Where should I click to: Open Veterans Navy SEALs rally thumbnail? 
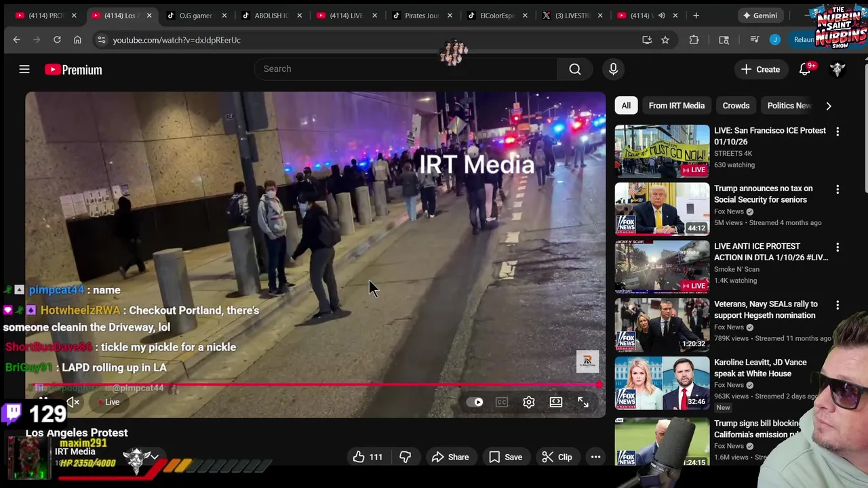[x=662, y=325]
